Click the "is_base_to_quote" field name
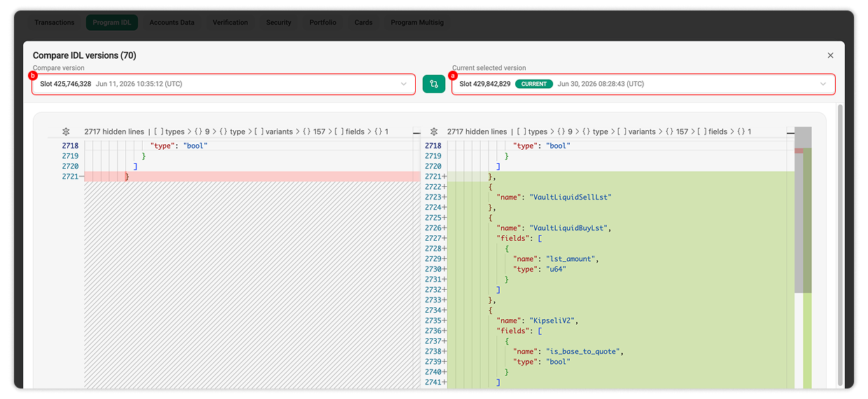868x399 pixels. pyautogui.click(x=584, y=351)
